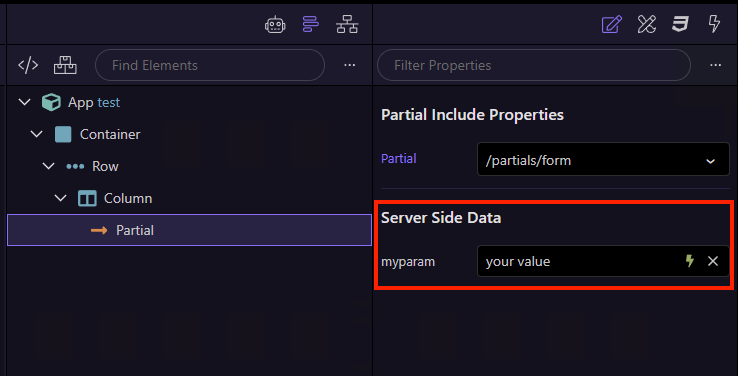This screenshot has width=738, height=376.
Task: Click the data binding bolt in myparam
Action: pos(690,261)
